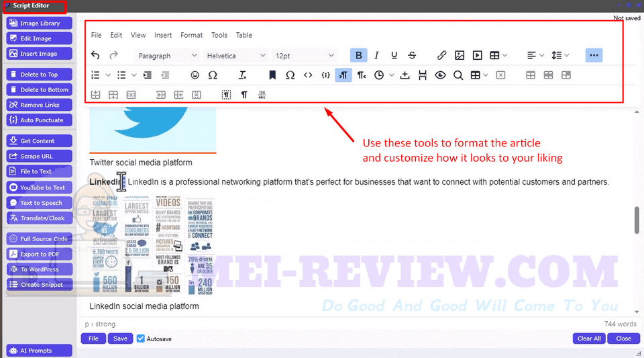
Task: Increase indent of the paragraph
Action: (147, 75)
